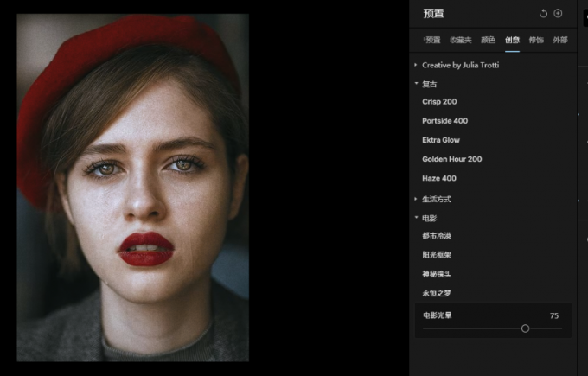The height and width of the screenshot is (376, 588).
Task: Expand the Creative by Julia Trotti group
Action: tap(460, 65)
